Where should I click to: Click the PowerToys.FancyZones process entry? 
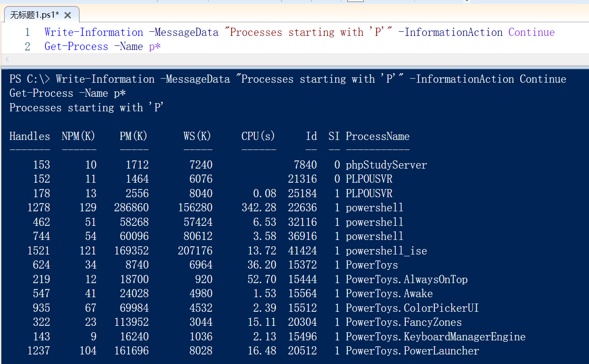[403, 323]
